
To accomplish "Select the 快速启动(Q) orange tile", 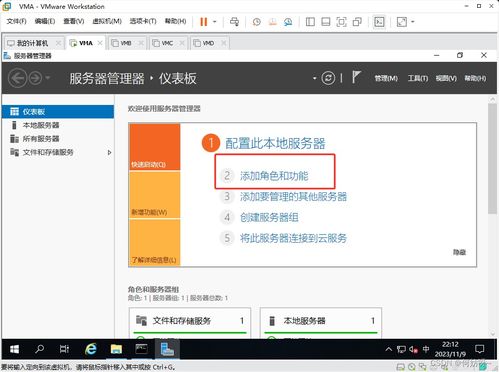I will click(155, 147).
